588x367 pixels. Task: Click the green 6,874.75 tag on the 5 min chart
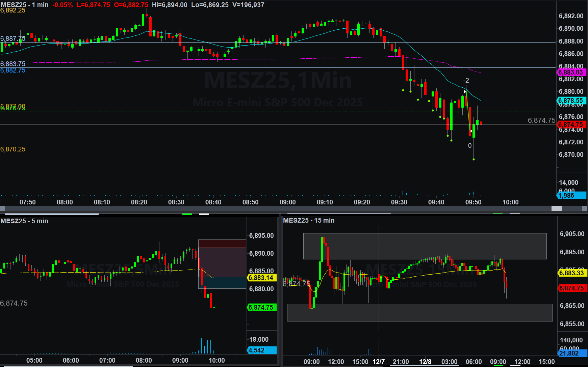(262, 307)
